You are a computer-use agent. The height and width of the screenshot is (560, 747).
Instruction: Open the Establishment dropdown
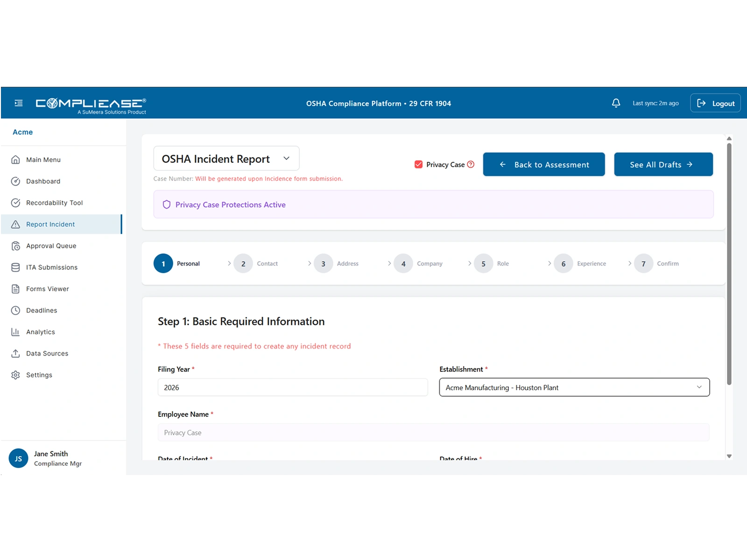pos(574,387)
